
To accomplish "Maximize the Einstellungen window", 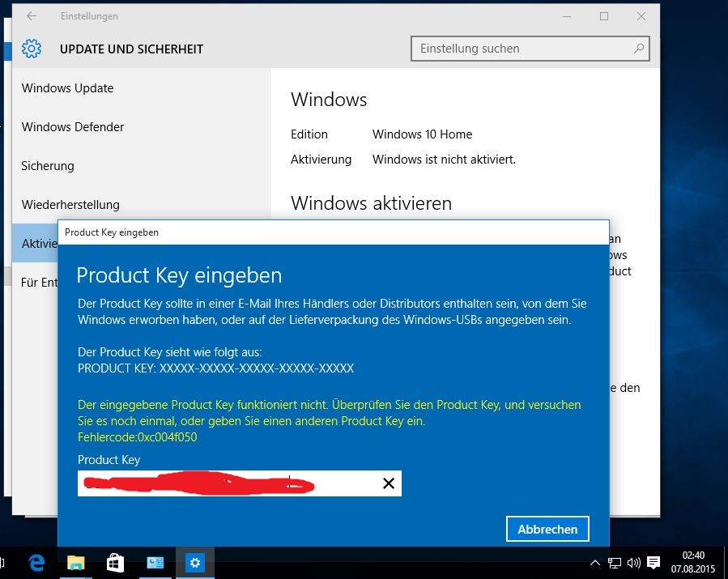I will (604, 16).
